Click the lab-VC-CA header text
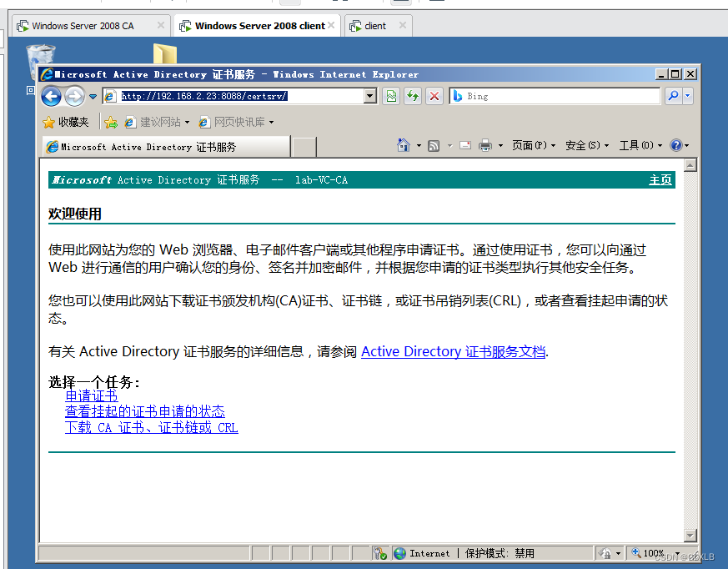728x569 pixels. click(x=321, y=179)
